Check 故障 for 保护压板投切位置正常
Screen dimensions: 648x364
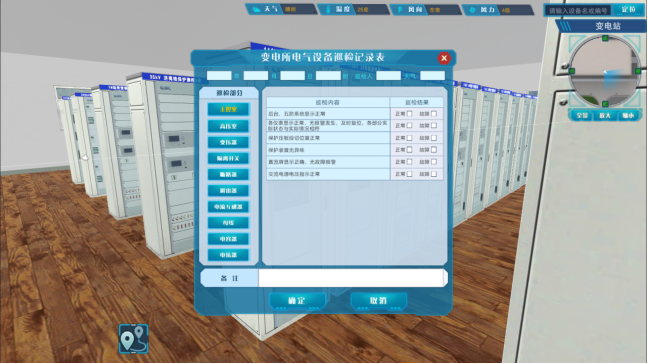click(x=434, y=138)
